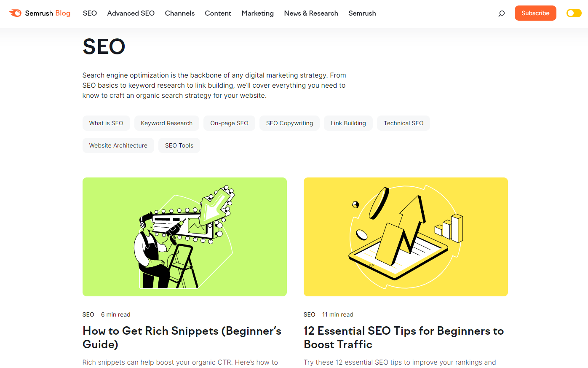Viewport: 588px width, 368px height.
Task: Expand the Content navigation menu
Action: pyautogui.click(x=218, y=13)
